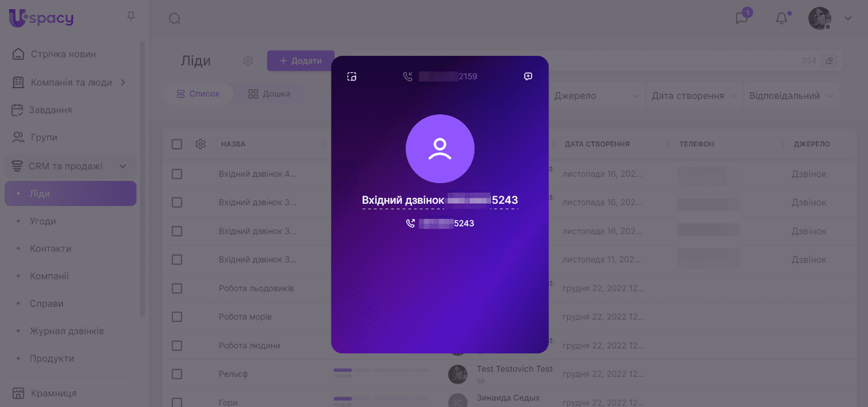Open Ліди settings gear next to title
Screen dimensions: 868x407
pyautogui.click(x=248, y=61)
